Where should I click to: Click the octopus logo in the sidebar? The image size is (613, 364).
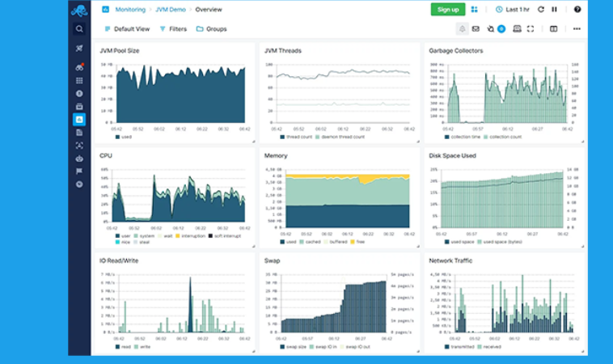coord(78,10)
